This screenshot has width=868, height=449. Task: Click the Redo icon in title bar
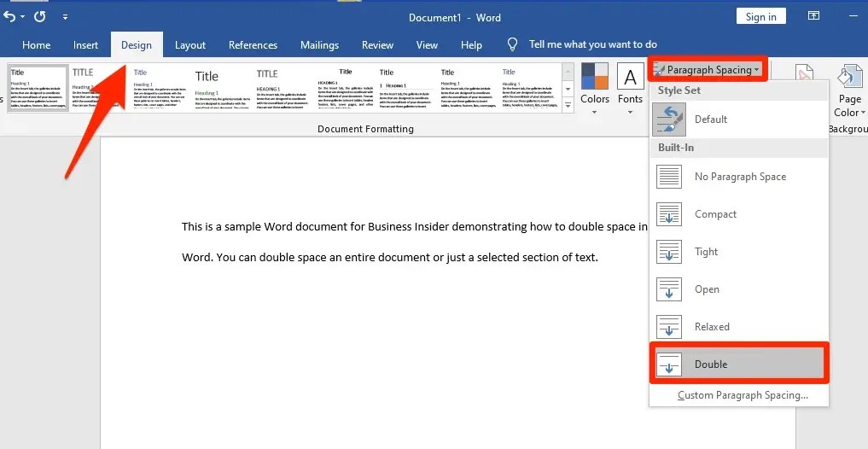pyautogui.click(x=40, y=16)
